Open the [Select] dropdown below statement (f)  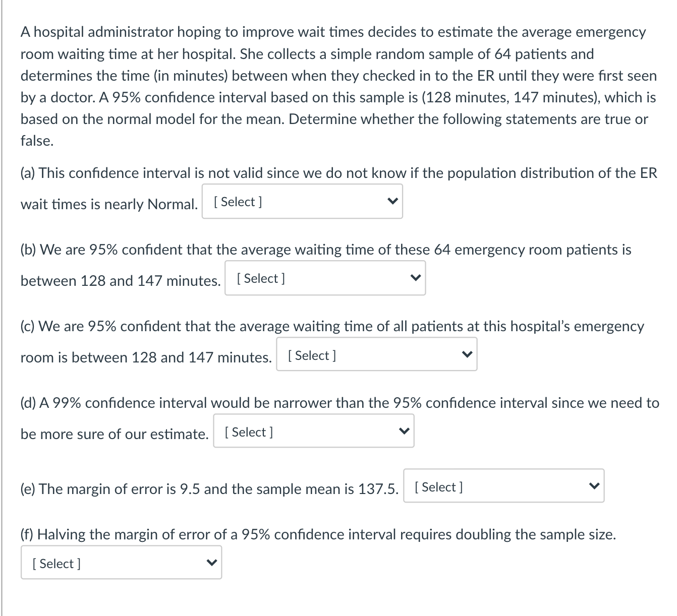coord(121,562)
